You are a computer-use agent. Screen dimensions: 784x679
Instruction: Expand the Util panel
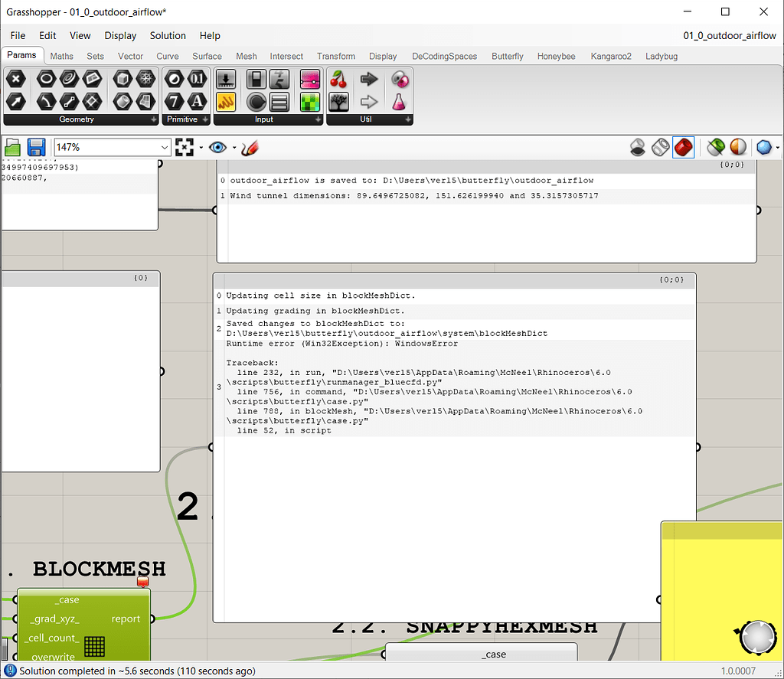click(408, 119)
